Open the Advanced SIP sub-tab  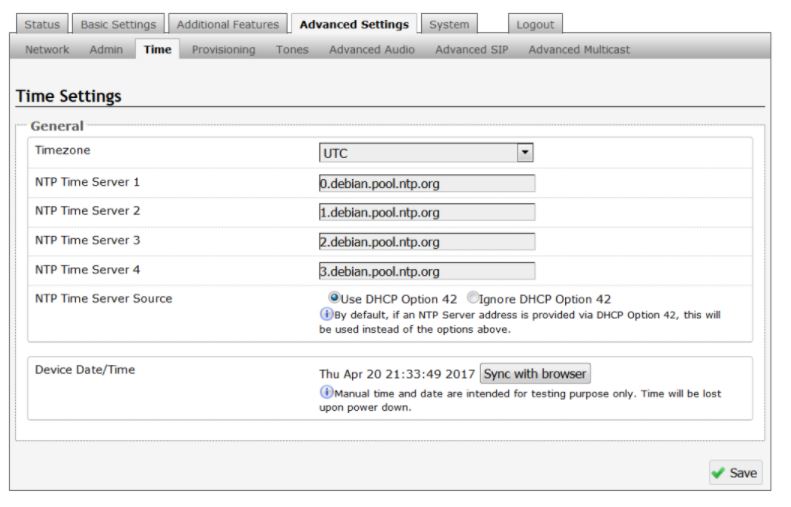471,49
